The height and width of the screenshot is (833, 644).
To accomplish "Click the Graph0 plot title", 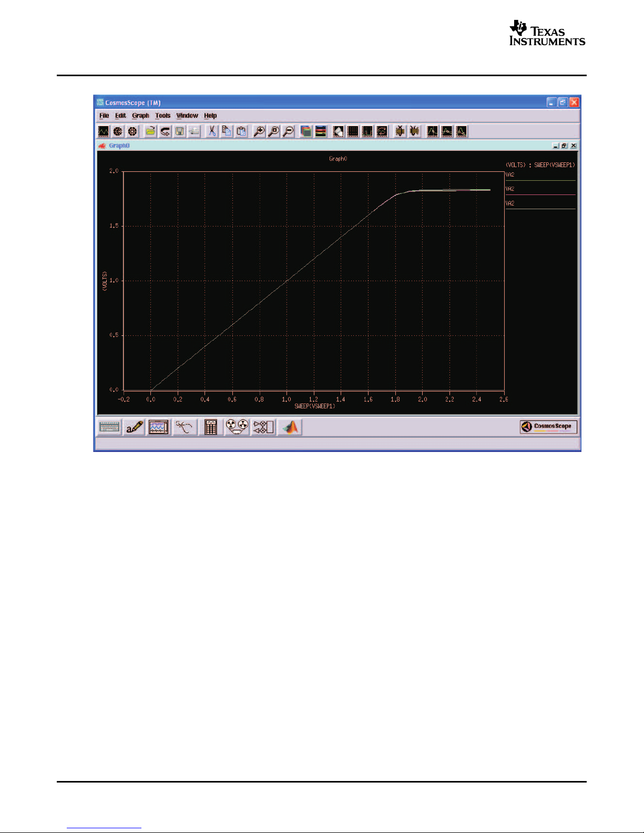I will click(x=338, y=159).
